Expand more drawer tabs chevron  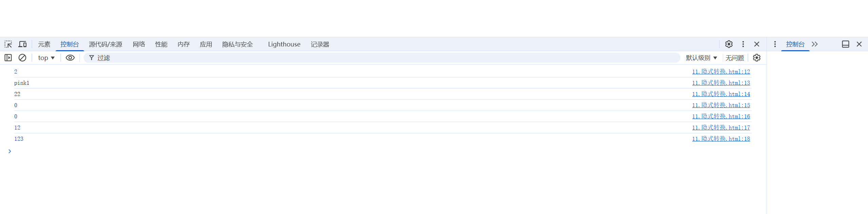click(x=815, y=44)
